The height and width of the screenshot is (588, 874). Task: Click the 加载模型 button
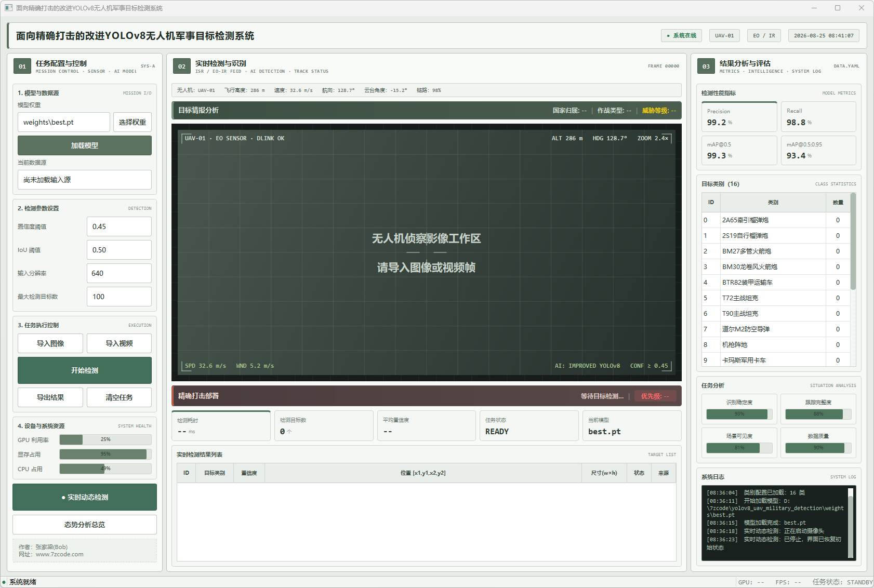(85, 145)
